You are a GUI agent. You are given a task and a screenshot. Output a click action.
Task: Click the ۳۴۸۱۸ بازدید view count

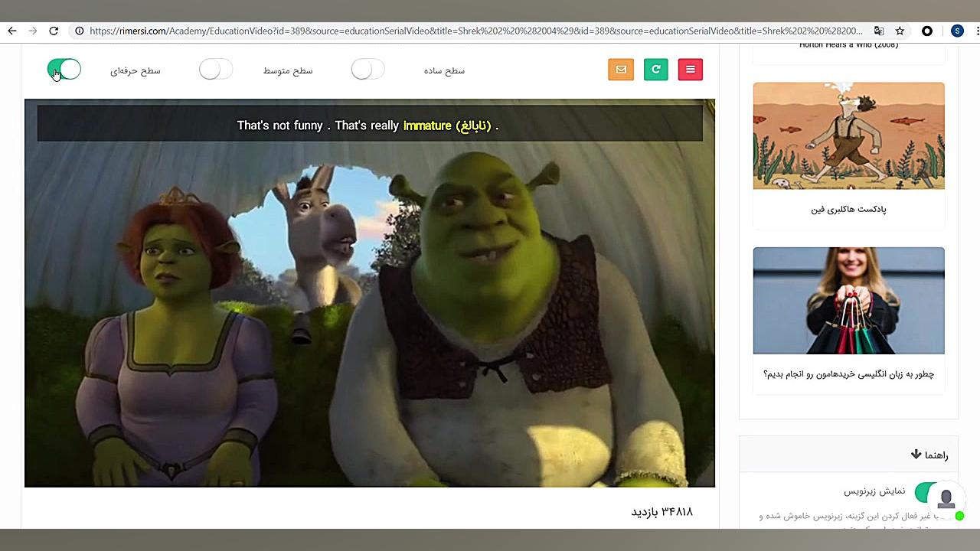pos(662,511)
